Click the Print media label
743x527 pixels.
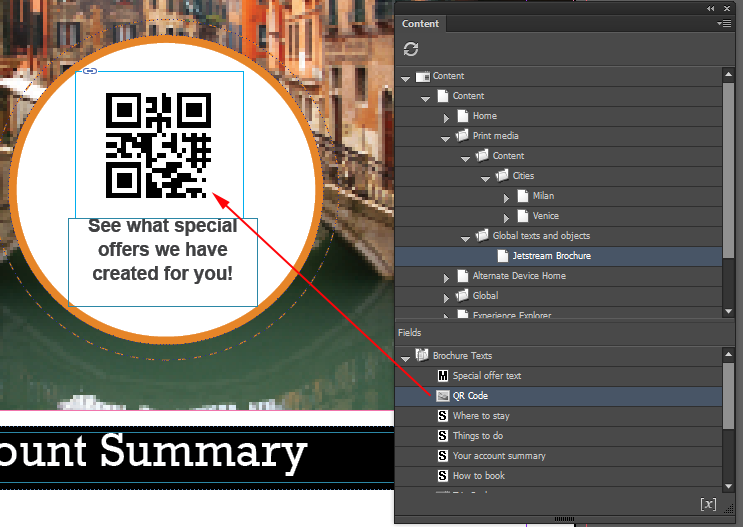495,136
